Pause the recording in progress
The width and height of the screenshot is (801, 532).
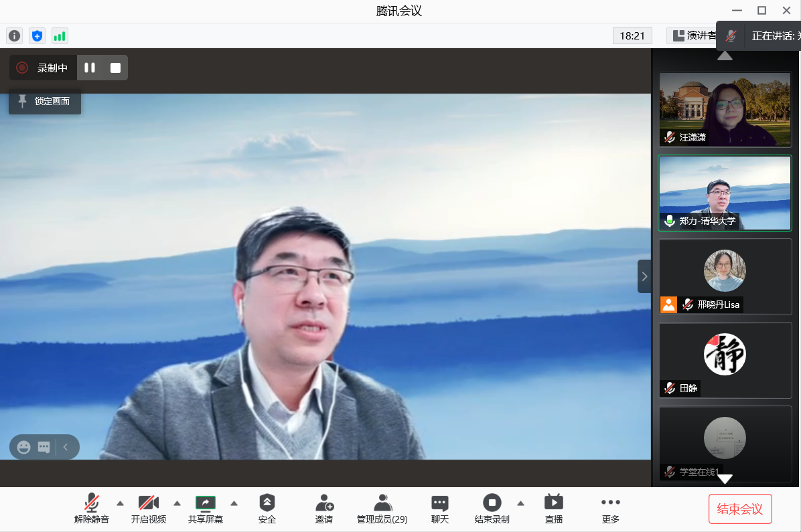(90, 68)
